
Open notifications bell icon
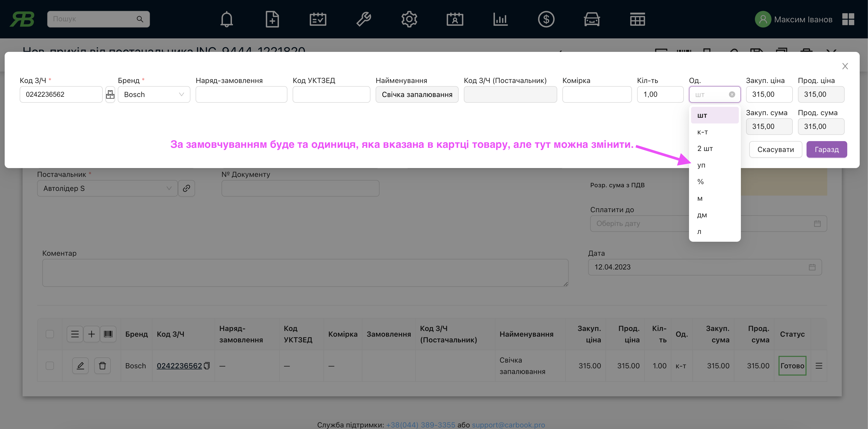point(226,19)
